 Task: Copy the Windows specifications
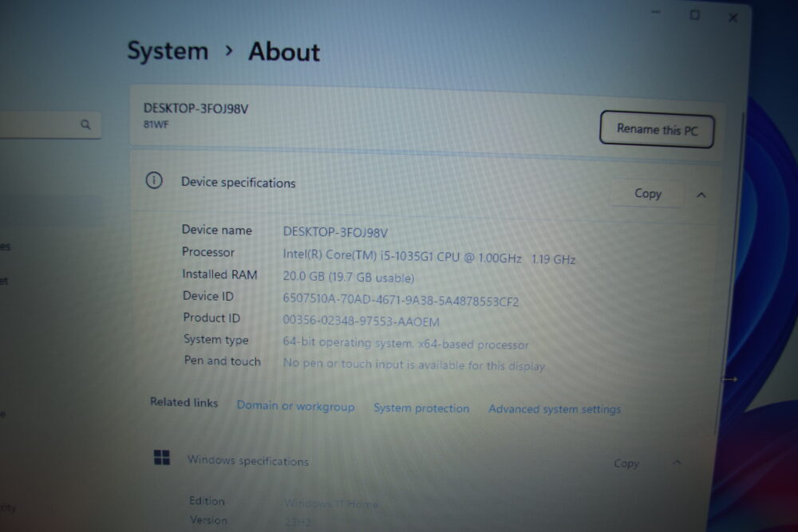626,463
